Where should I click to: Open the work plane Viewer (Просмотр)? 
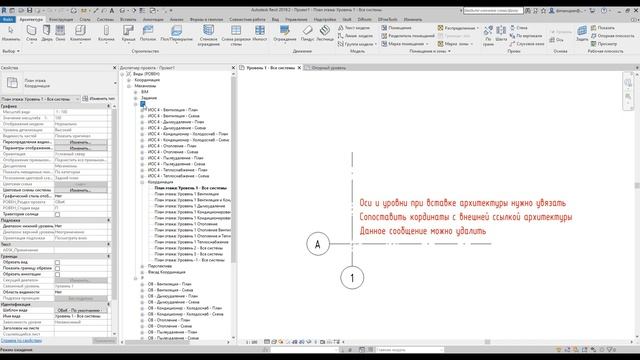pos(604,44)
